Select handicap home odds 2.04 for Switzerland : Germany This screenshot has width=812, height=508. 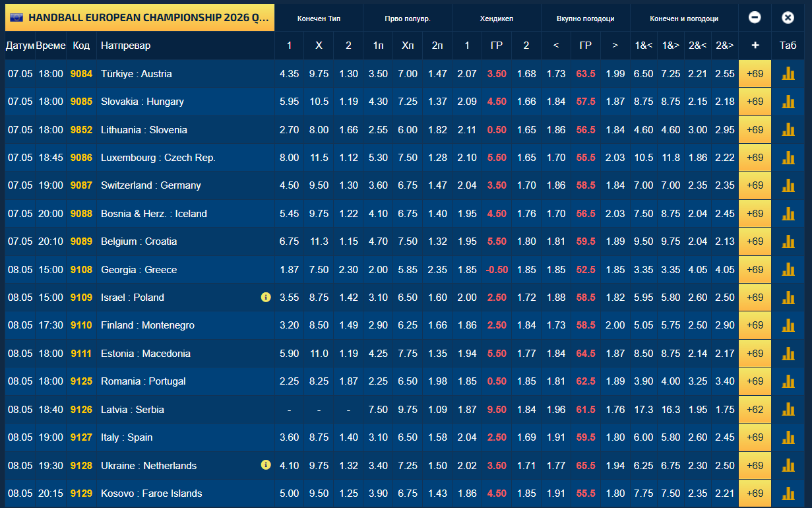[467, 185]
